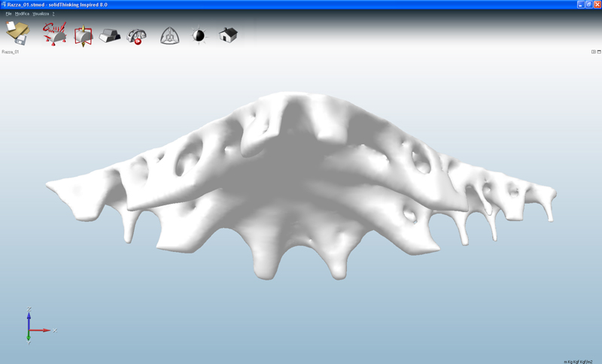Click the rounded triangle knot icon
Image resolution: width=602 pixels, height=364 pixels.
coord(169,35)
